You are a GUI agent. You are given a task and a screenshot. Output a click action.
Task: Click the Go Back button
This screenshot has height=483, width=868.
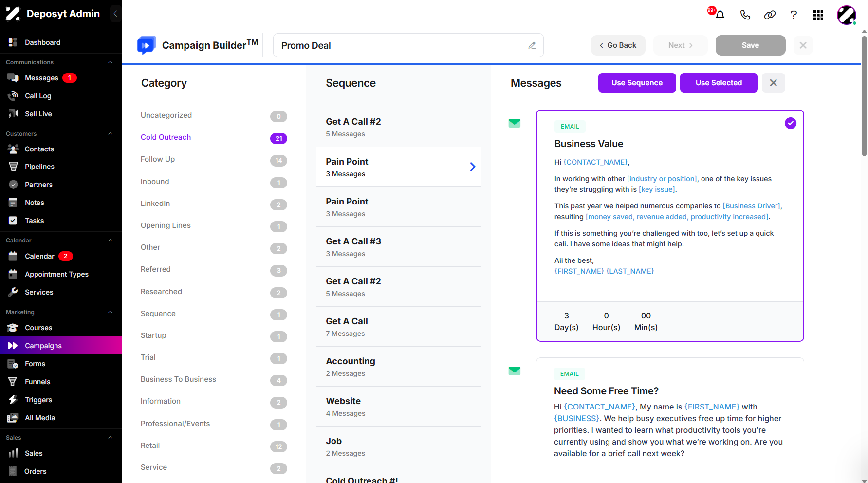click(x=618, y=45)
